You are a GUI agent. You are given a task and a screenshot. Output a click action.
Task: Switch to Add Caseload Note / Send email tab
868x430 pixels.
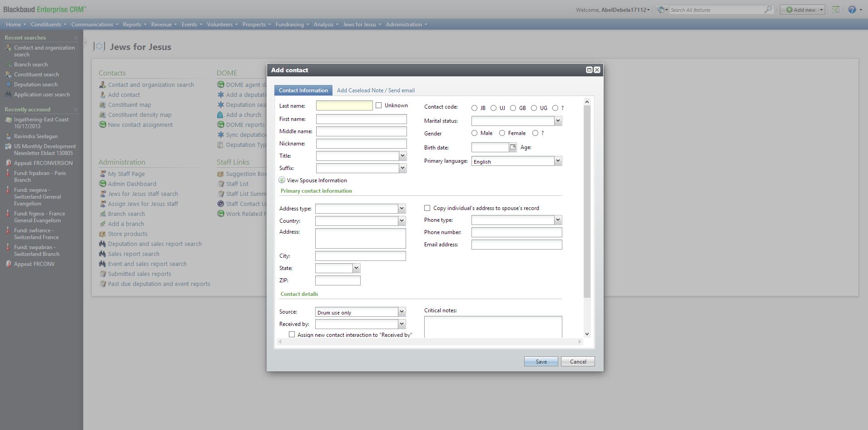[376, 90]
